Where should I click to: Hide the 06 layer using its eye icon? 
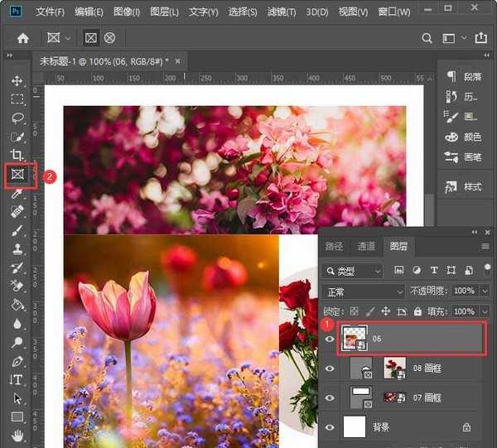pyautogui.click(x=331, y=339)
